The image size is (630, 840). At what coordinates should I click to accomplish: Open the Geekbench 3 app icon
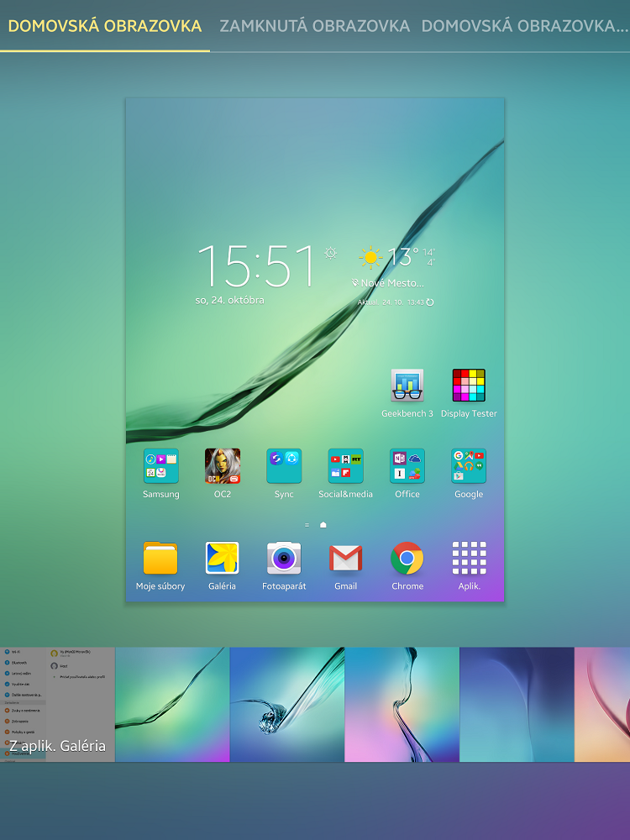[407, 386]
